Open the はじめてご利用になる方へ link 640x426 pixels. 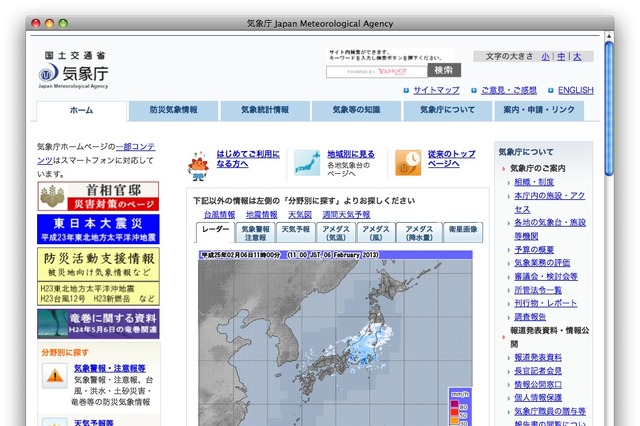coord(248,159)
